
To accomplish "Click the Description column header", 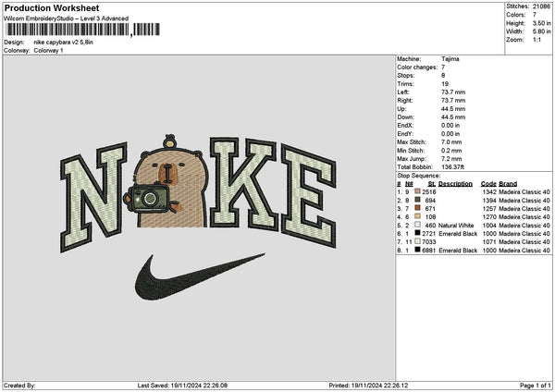I will pyautogui.click(x=455, y=184).
